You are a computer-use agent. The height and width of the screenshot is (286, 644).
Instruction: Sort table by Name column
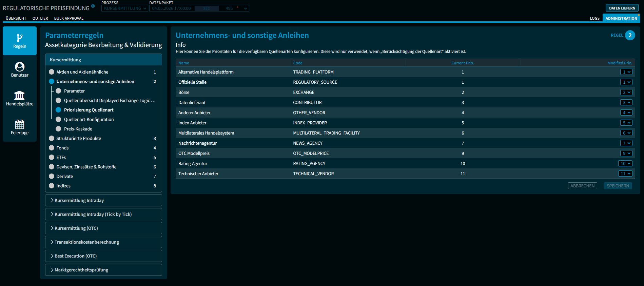click(x=184, y=63)
